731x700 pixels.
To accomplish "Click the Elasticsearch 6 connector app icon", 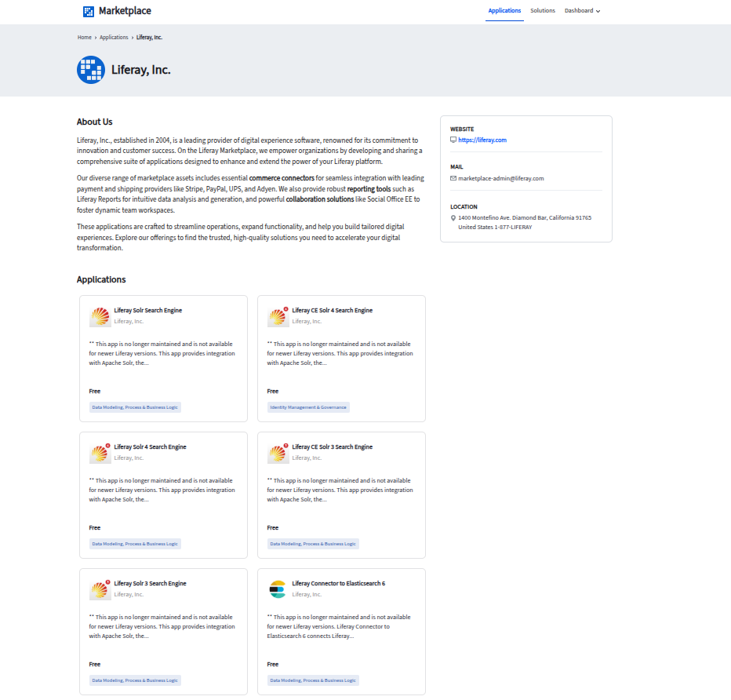I will (x=278, y=589).
